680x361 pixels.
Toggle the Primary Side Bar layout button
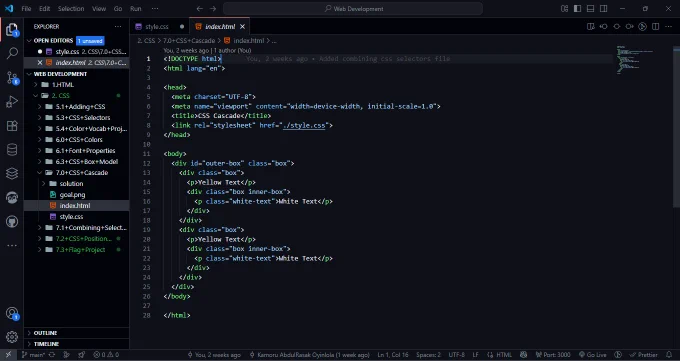577,9
